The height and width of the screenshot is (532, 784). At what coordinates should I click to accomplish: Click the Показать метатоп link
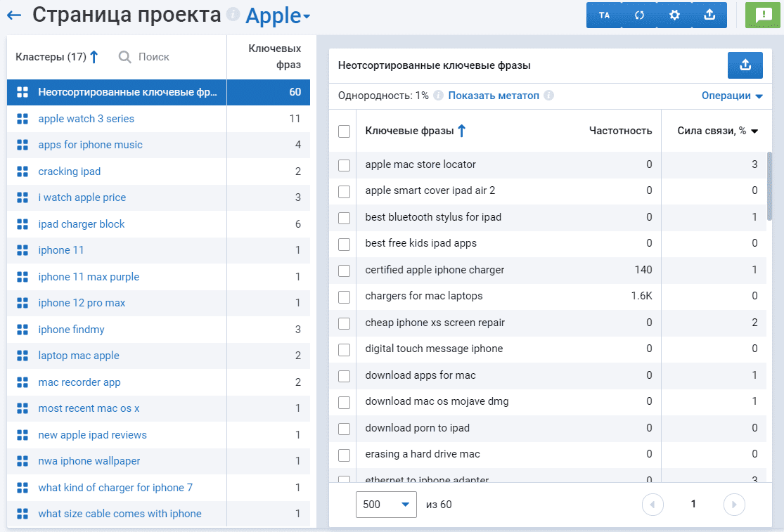494,96
